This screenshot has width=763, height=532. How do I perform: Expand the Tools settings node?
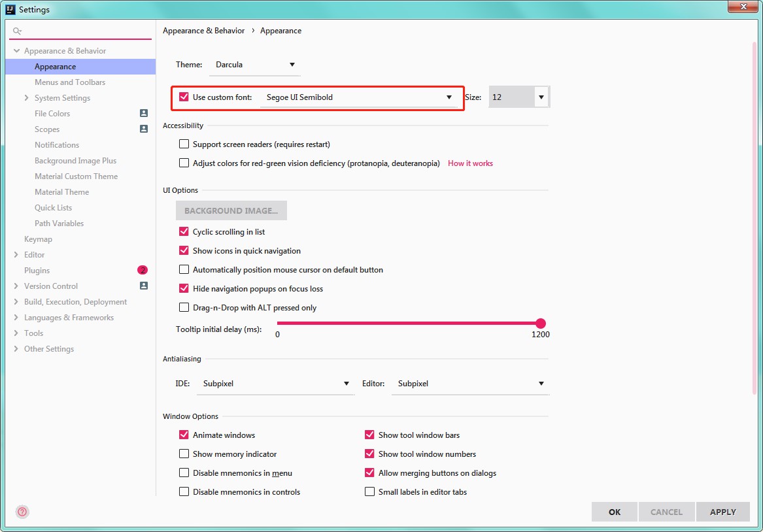coord(16,333)
